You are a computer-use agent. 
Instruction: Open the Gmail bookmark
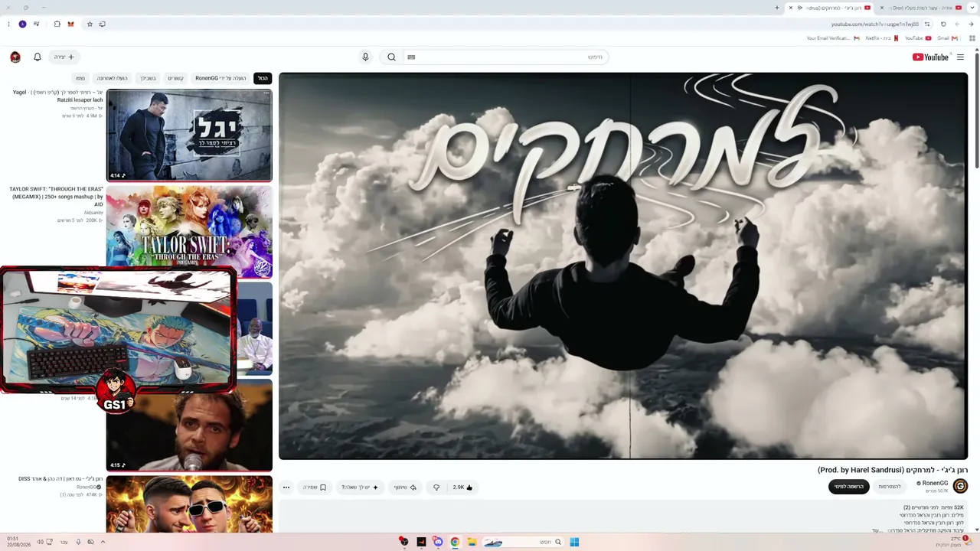946,37
